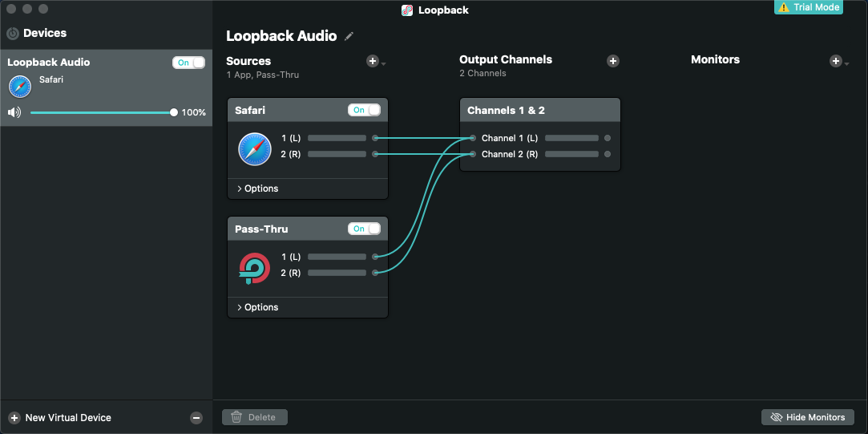Click the Monitors heading

(715, 59)
